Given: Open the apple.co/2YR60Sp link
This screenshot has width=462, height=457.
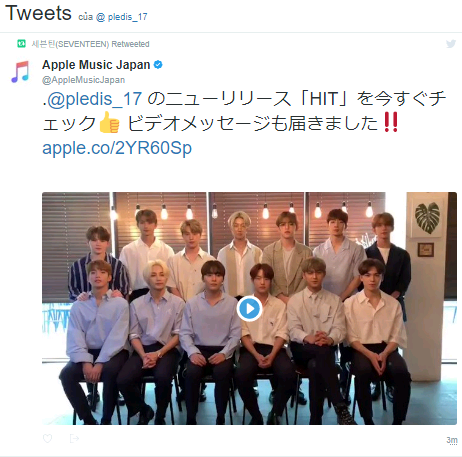Looking at the screenshot, I should 117,148.
